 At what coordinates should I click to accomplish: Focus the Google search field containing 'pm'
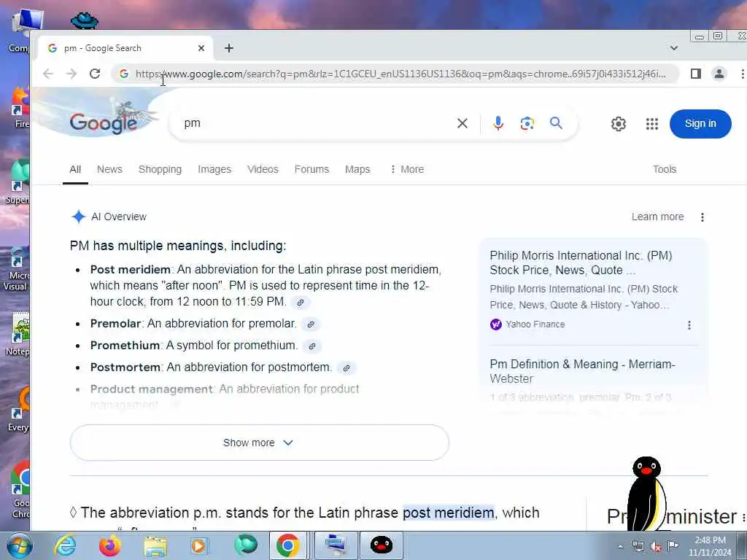pyautogui.click(x=314, y=123)
